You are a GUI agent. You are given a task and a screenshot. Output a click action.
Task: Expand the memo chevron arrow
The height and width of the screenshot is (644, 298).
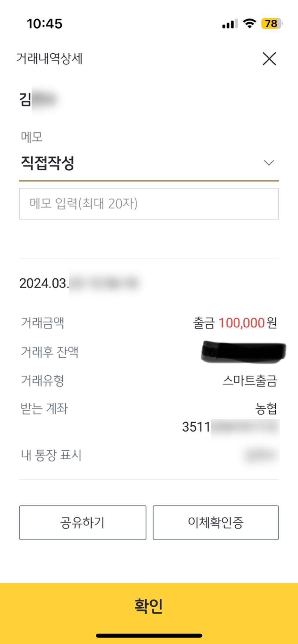coord(269,163)
